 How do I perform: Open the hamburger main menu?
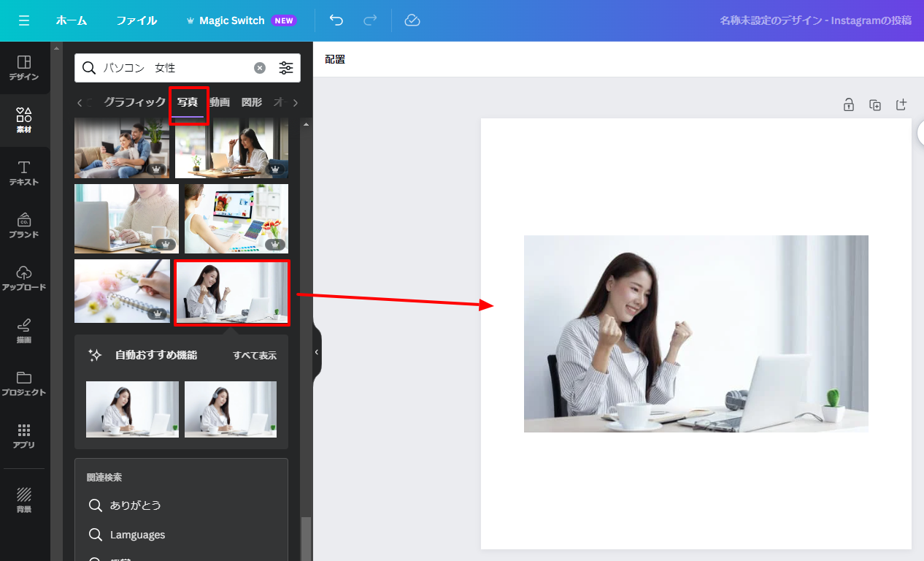click(24, 20)
